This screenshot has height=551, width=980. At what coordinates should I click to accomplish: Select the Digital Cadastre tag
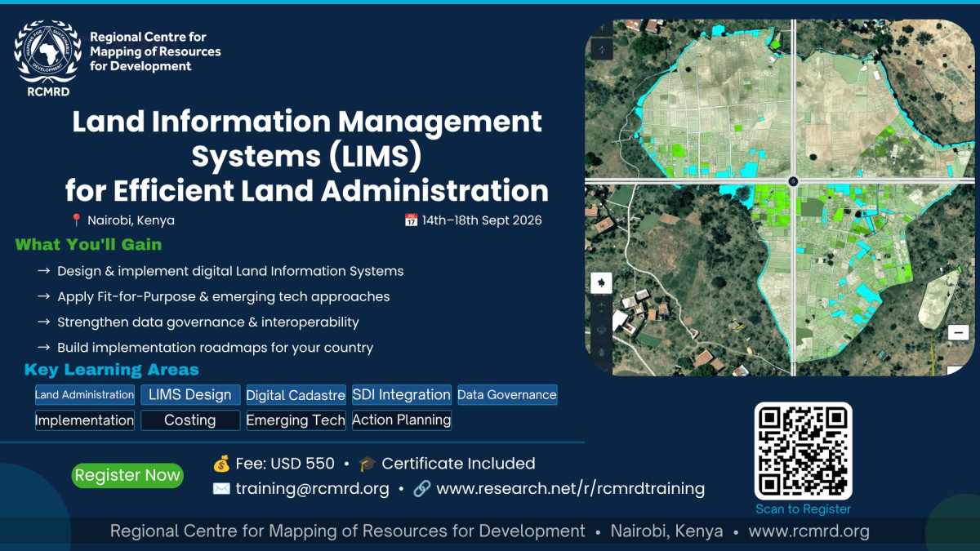(x=296, y=395)
